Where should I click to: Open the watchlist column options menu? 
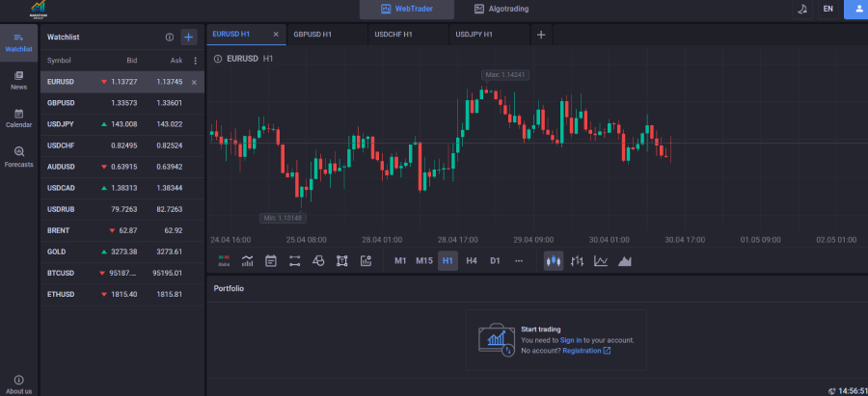click(195, 61)
